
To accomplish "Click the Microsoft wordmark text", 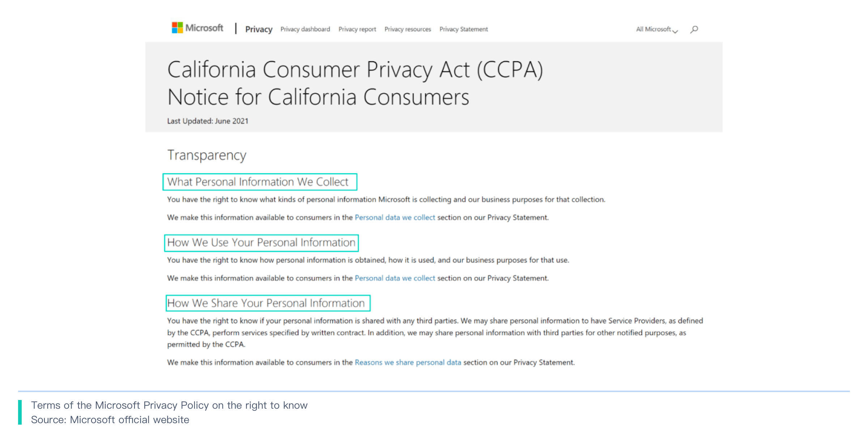I will [204, 28].
